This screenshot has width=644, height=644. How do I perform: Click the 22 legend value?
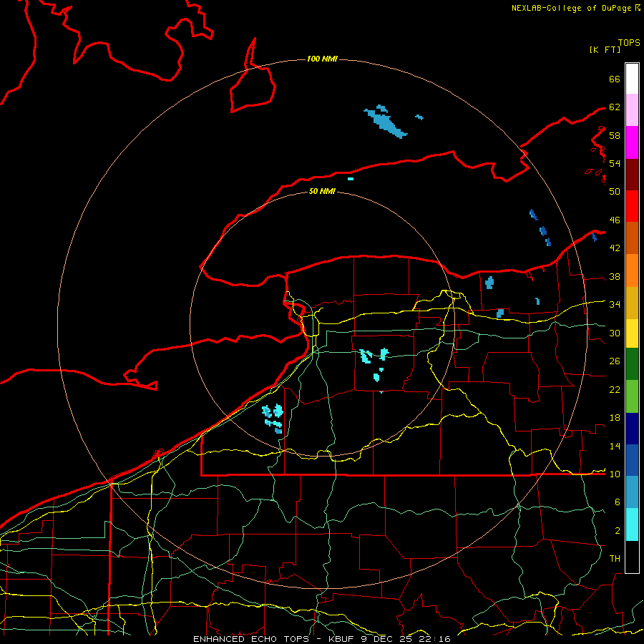coord(615,390)
